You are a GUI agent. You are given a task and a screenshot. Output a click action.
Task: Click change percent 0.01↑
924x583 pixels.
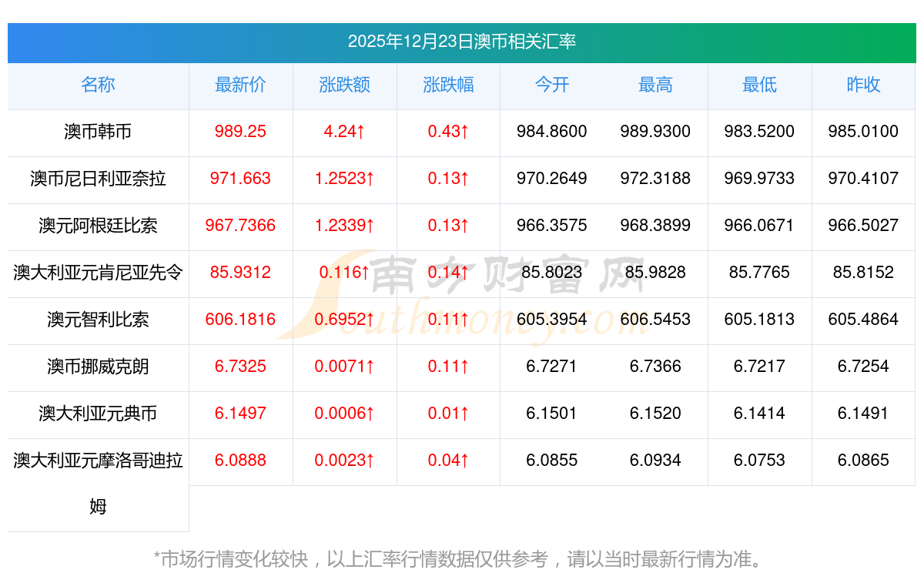(x=448, y=414)
